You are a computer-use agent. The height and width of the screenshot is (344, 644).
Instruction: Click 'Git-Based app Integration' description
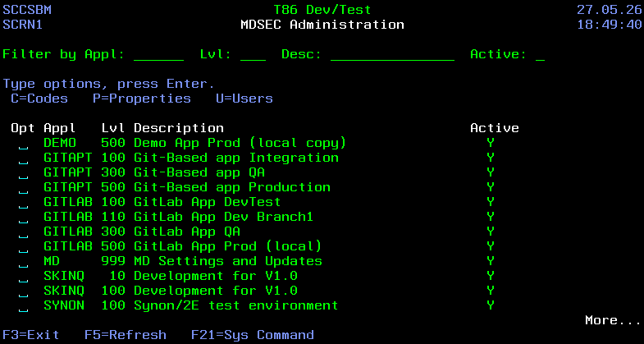pyautogui.click(x=236, y=158)
